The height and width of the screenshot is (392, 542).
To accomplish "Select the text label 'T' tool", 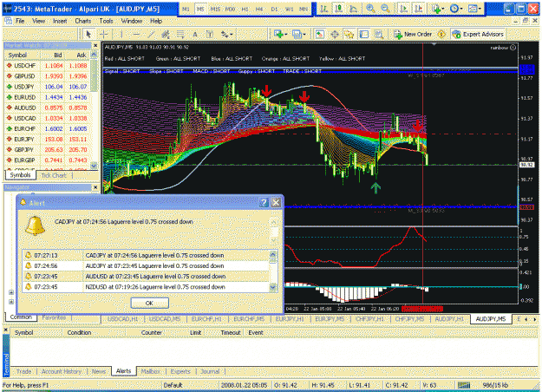I will point(210,34).
